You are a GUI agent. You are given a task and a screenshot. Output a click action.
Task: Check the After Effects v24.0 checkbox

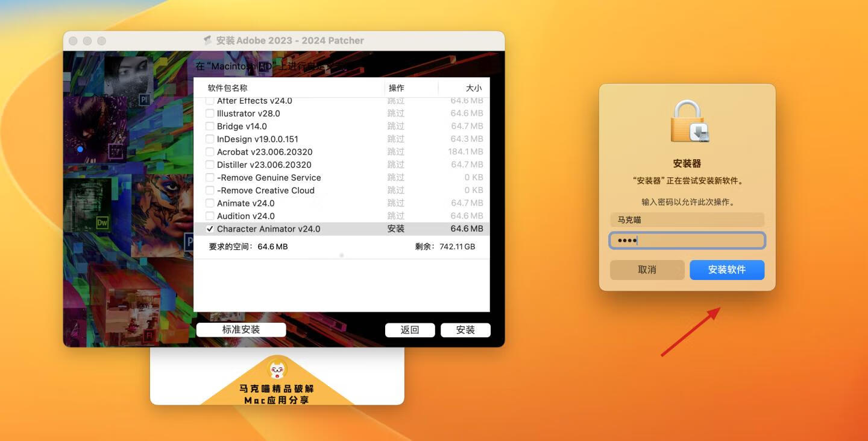tap(210, 101)
